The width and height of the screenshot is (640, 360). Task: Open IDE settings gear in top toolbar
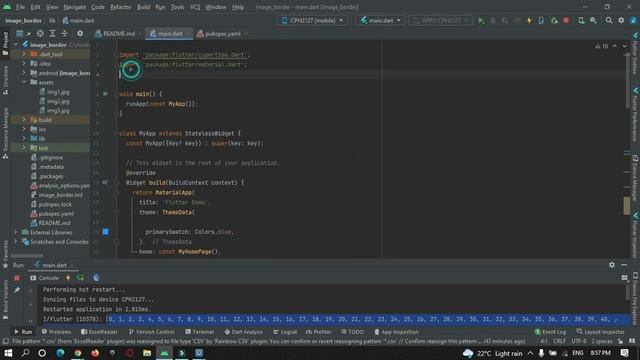(621, 20)
